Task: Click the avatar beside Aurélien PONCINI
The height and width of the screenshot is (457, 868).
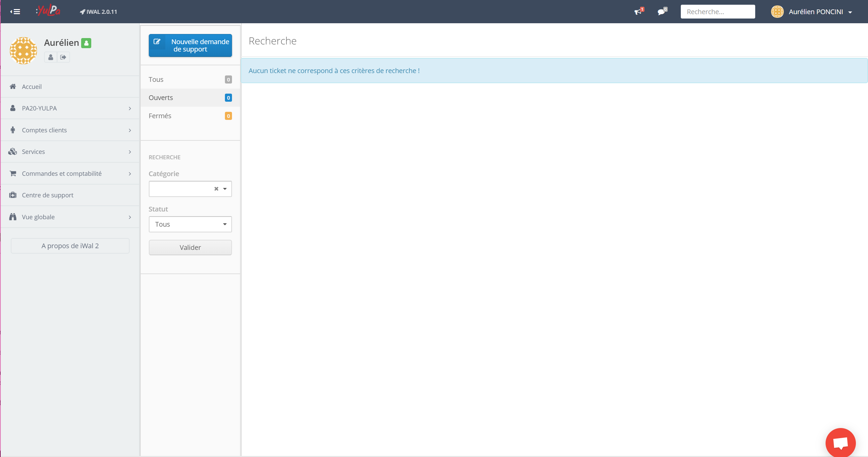Action: [777, 11]
